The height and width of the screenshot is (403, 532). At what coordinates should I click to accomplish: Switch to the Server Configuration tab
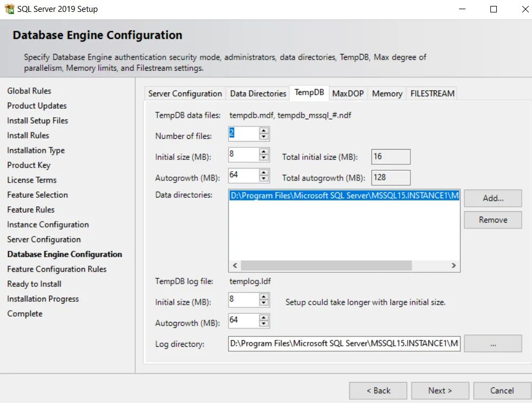coord(185,93)
